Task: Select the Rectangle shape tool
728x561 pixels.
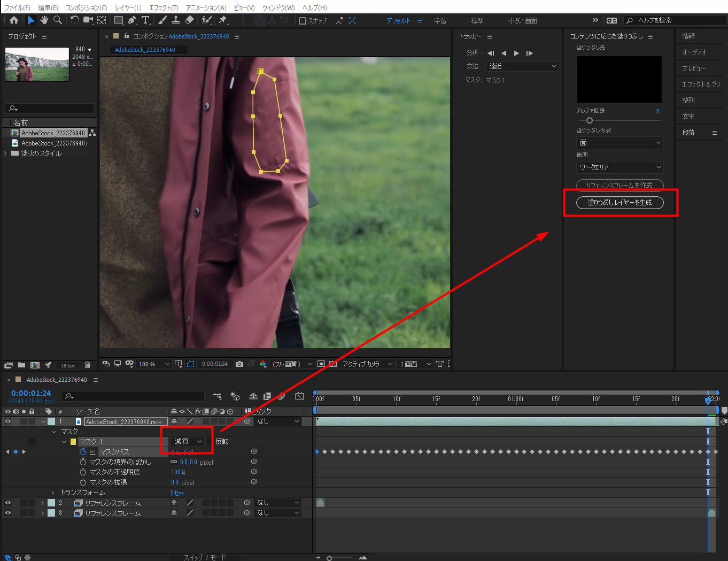Action: (x=119, y=20)
